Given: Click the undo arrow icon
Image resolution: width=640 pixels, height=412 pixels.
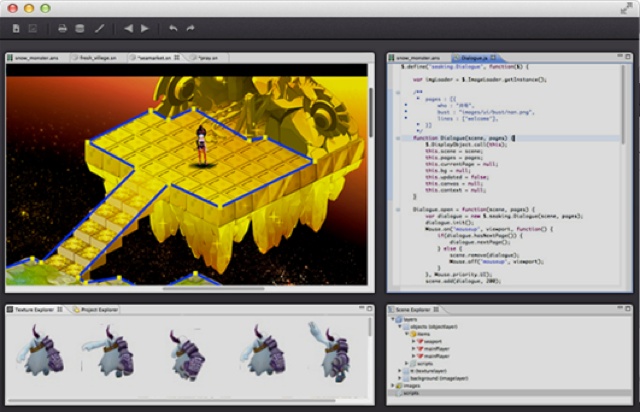Looking at the screenshot, I should tap(173, 29).
